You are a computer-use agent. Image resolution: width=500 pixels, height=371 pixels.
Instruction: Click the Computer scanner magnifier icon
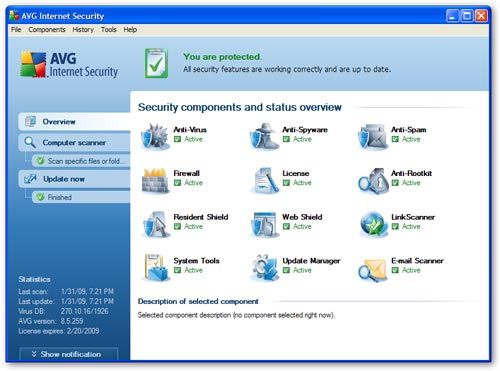point(30,143)
